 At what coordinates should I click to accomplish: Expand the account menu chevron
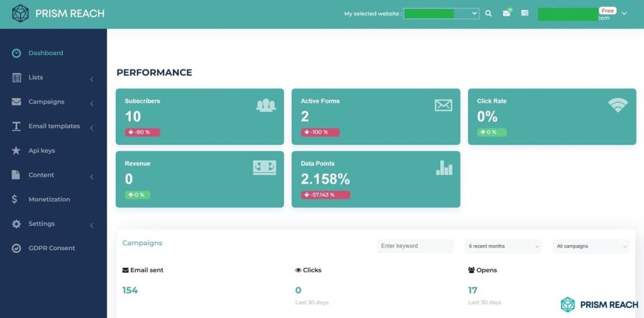(x=624, y=14)
